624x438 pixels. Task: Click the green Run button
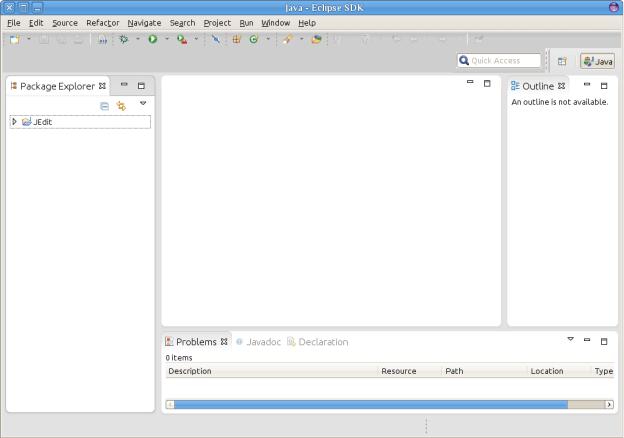(153, 39)
